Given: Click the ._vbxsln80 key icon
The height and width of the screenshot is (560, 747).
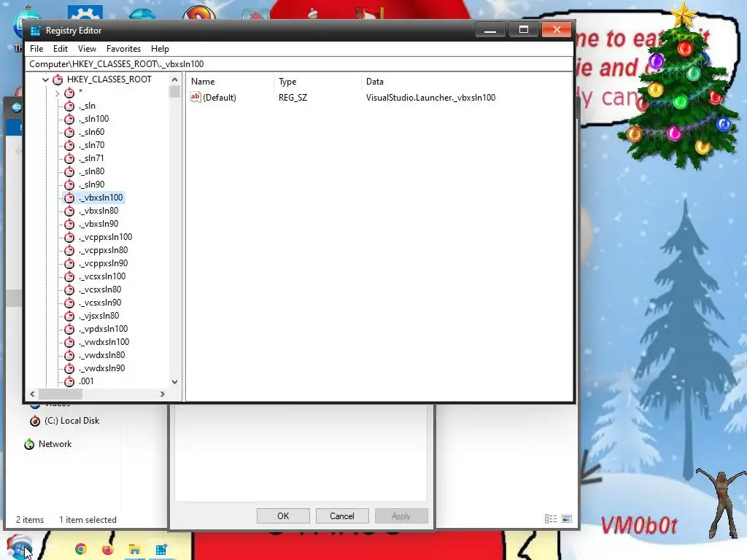Looking at the screenshot, I should pyautogui.click(x=69, y=211).
